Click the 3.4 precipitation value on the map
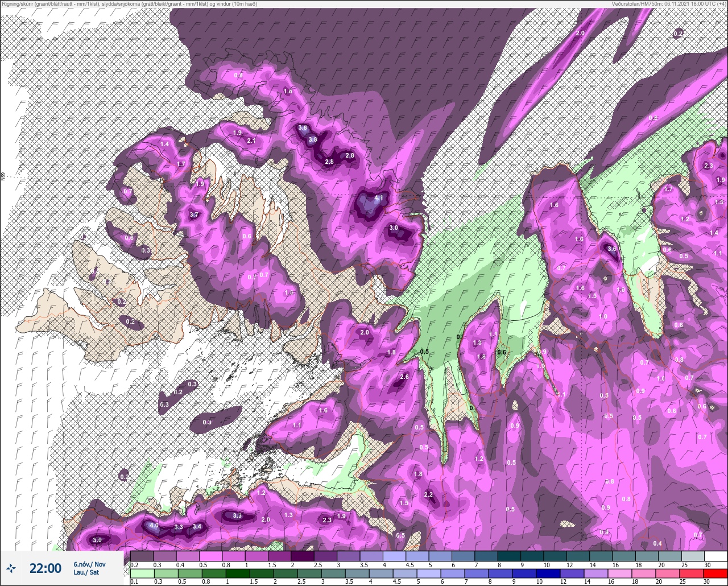Viewport: 728px width, 586px height. (197, 527)
